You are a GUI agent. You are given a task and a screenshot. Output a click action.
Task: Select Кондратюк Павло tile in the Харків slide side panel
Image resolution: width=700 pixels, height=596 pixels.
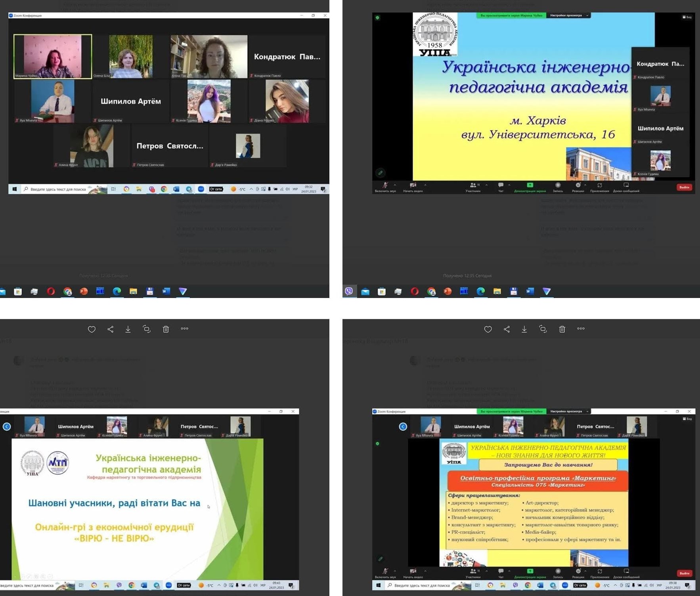point(660,63)
